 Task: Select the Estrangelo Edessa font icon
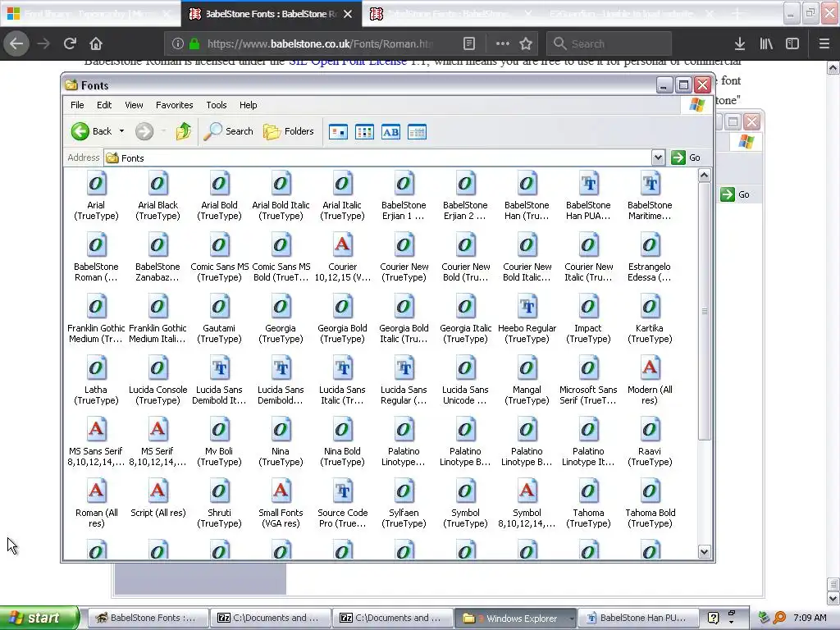[x=650, y=245]
